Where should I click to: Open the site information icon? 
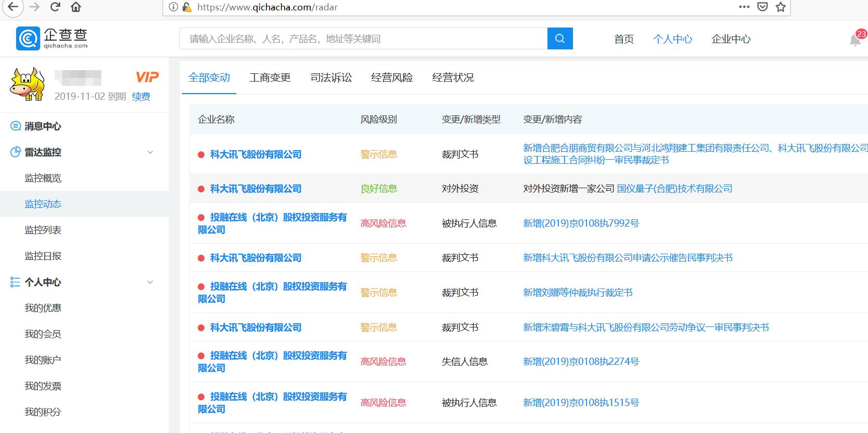(173, 7)
